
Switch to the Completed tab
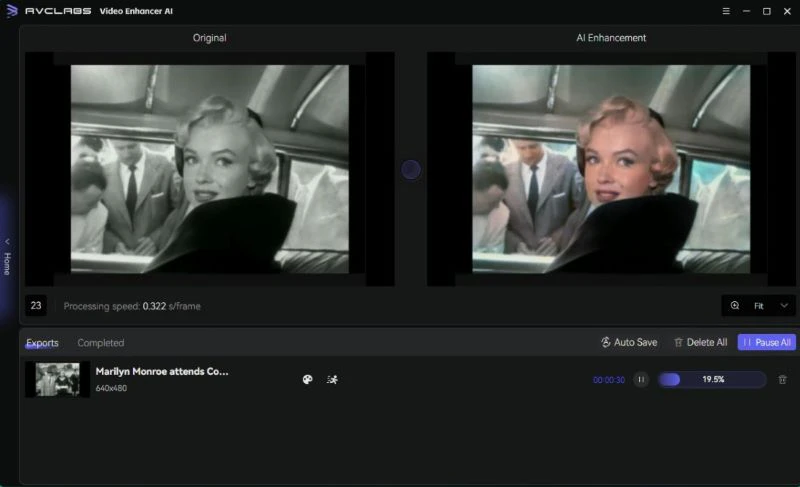click(101, 343)
